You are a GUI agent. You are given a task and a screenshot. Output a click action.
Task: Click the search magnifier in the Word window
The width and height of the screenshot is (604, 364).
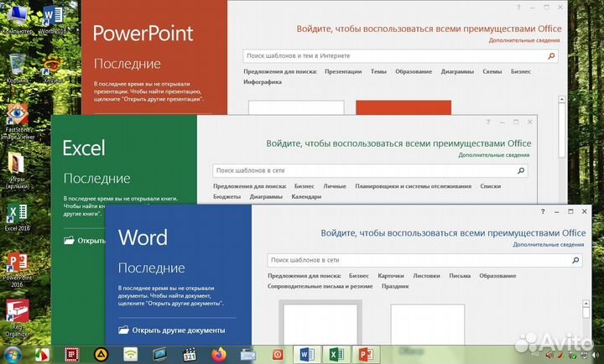[575, 260]
